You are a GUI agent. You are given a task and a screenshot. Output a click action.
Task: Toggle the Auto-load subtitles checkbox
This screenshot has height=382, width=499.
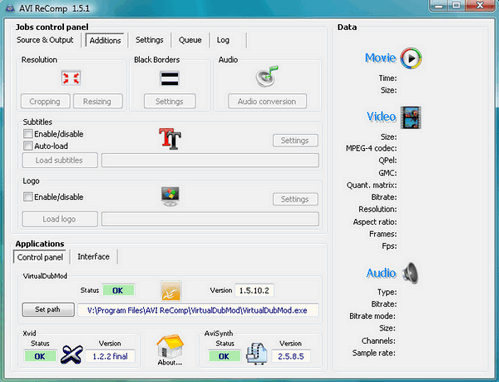(x=28, y=146)
